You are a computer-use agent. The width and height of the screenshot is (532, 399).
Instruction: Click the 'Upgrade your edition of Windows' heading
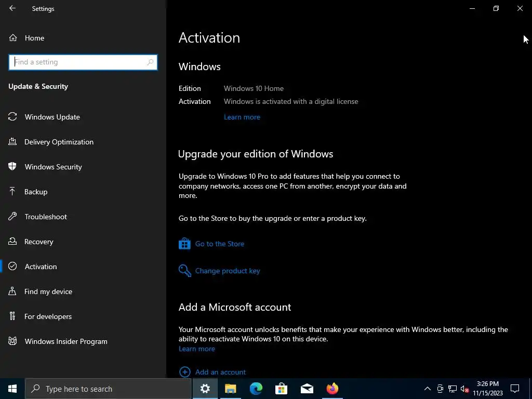click(256, 154)
